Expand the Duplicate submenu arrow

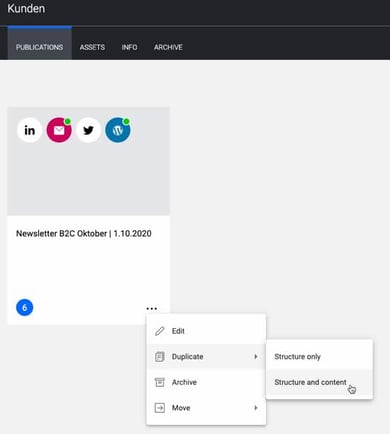(x=256, y=357)
